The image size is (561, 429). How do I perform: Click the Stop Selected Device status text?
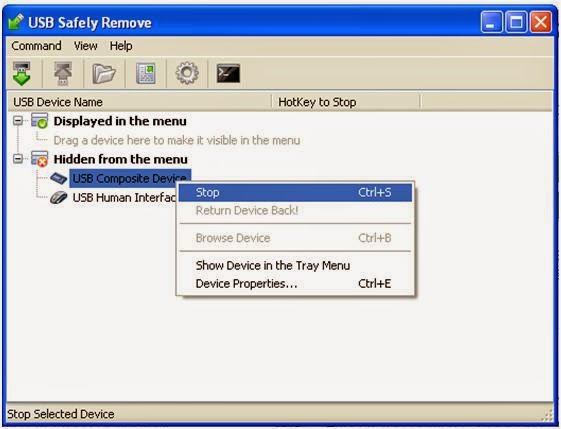pos(61,414)
